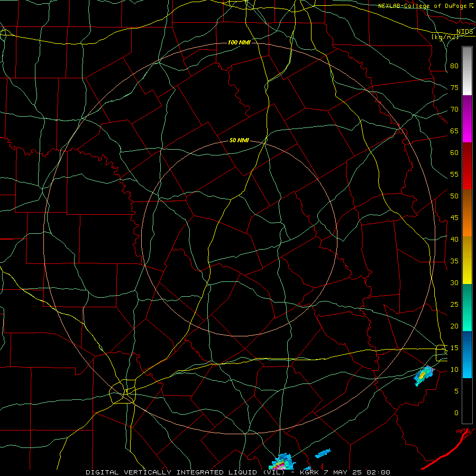Click the '50 NMI' range ring label
476x476 pixels.
tap(239, 140)
